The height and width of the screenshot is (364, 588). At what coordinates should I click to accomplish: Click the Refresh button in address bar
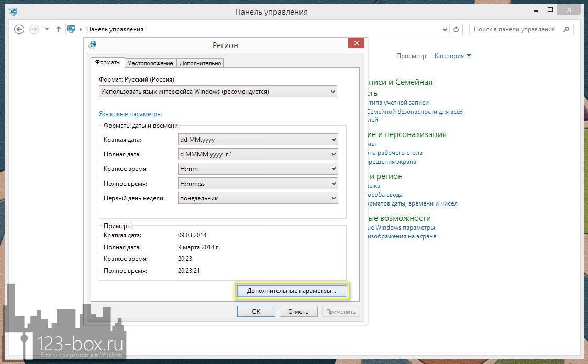click(x=456, y=29)
